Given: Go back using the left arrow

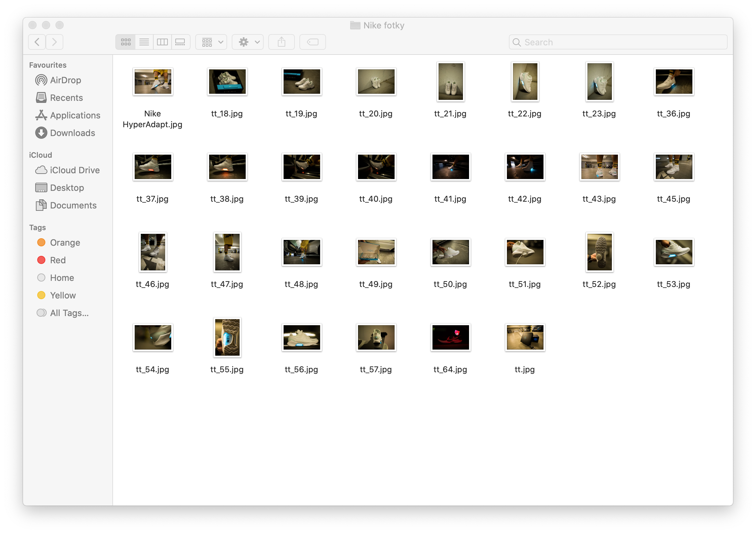Looking at the screenshot, I should (x=37, y=42).
